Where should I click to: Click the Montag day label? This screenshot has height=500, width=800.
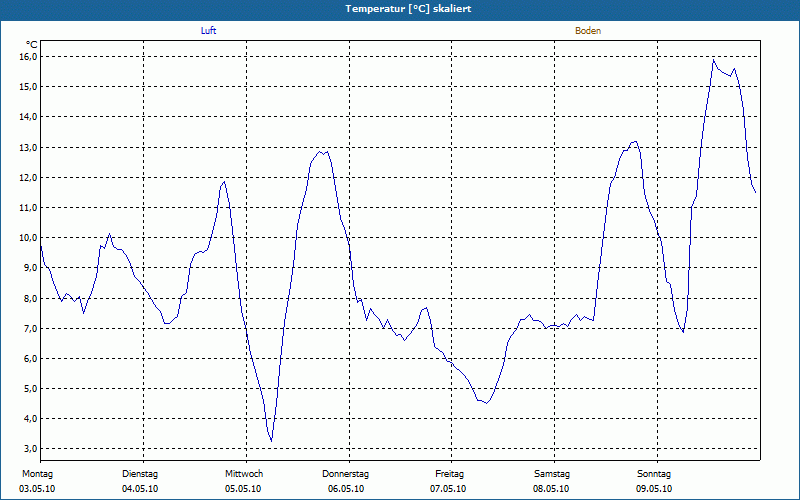(37, 474)
